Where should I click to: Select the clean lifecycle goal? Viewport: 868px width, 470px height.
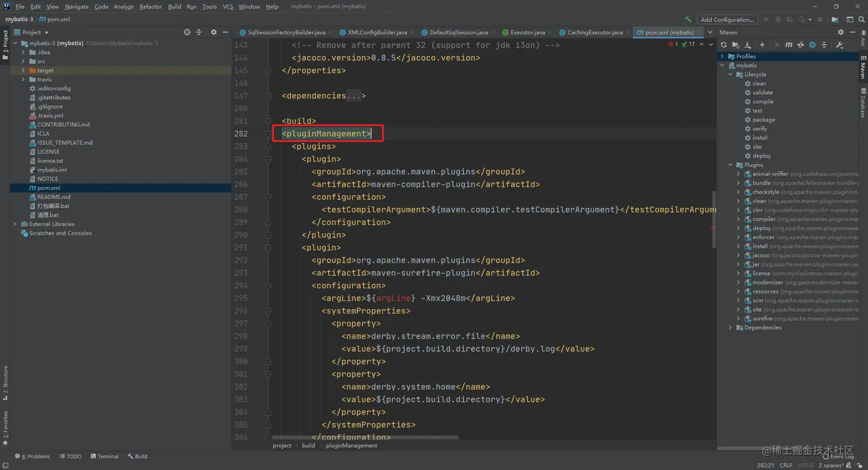coord(759,84)
